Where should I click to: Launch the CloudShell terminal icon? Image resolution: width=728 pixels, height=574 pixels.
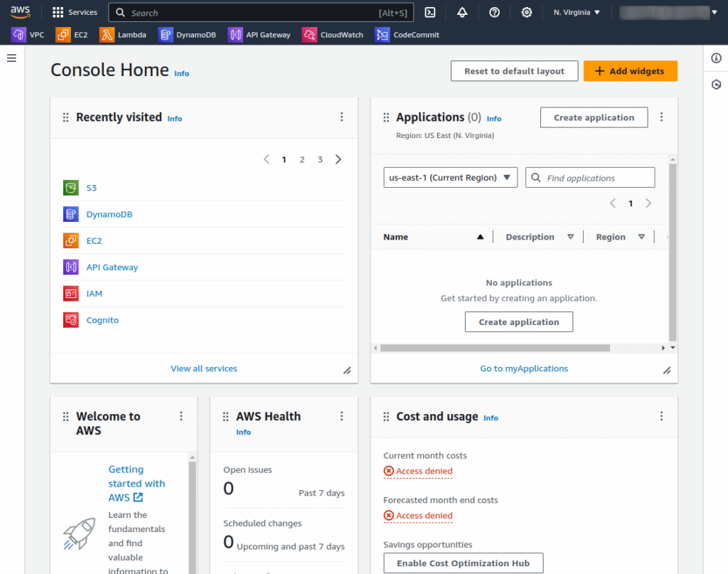[x=430, y=13]
